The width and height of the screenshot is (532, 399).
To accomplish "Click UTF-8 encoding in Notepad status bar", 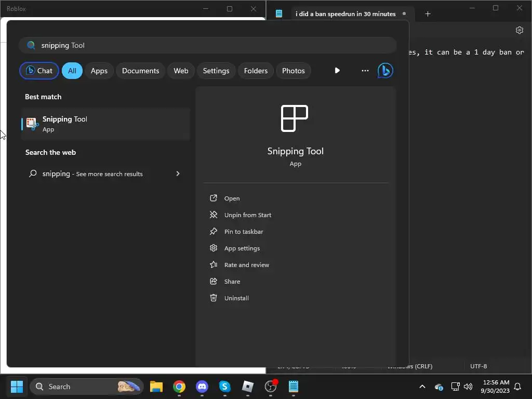I will tap(478, 366).
